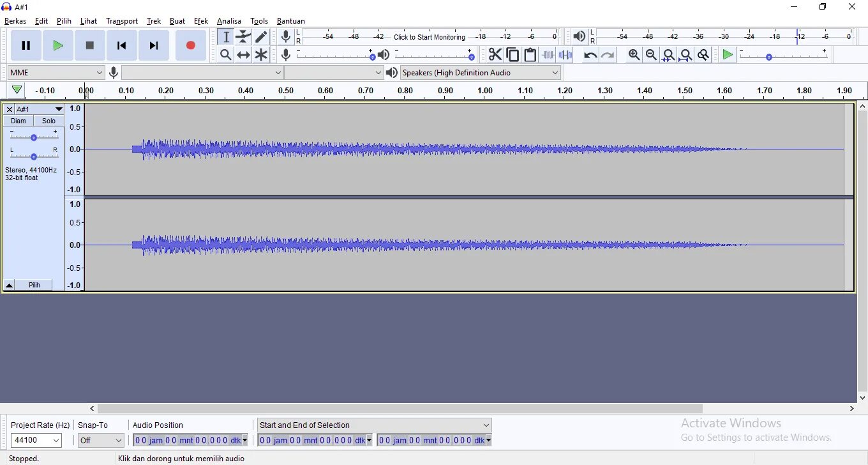868x465 pixels.
Task: Open Start and End of Selection dropdown
Action: tap(375, 425)
